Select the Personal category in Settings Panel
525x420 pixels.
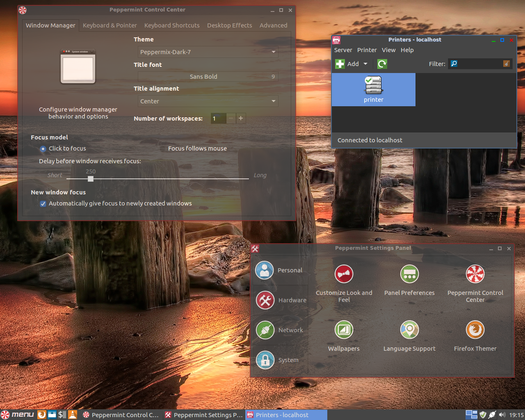tap(281, 270)
